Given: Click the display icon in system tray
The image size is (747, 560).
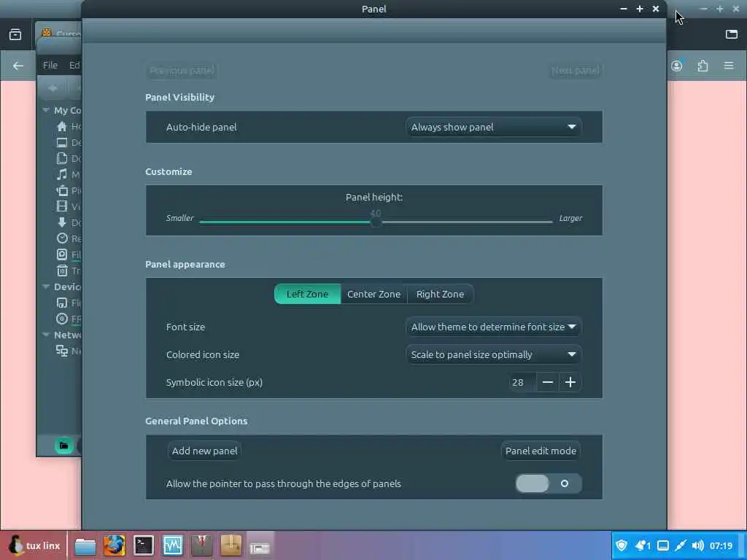Looking at the screenshot, I should pos(662,545).
